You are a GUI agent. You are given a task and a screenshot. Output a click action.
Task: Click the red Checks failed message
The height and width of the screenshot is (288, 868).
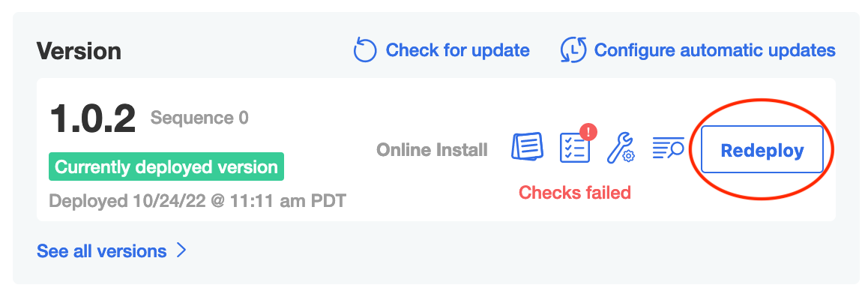coord(575,193)
